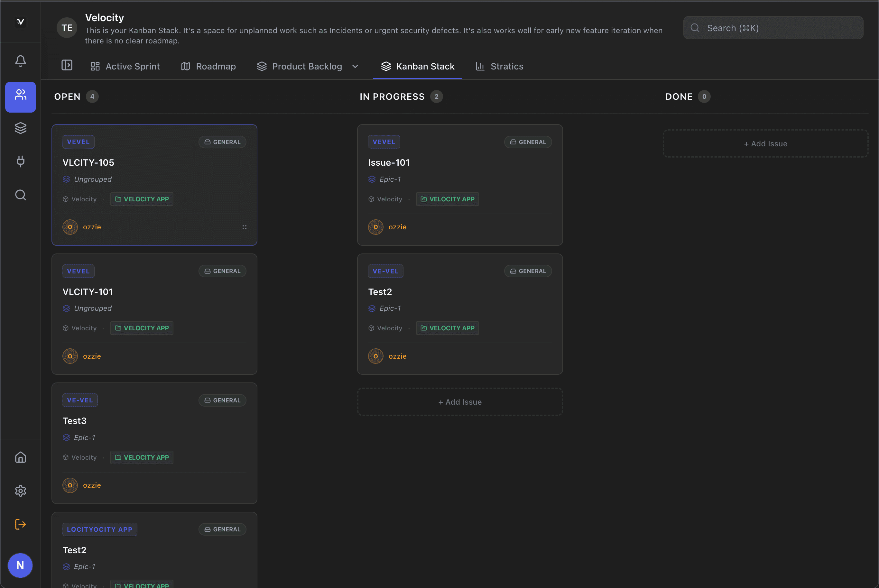
Task: Expand the Product Backlog dropdown chevron
Action: click(355, 66)
